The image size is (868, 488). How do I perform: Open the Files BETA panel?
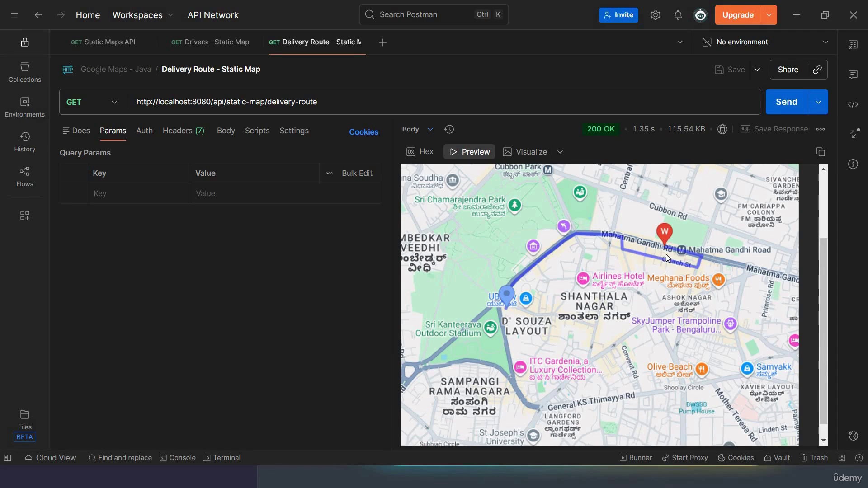[x=24, y=425]
